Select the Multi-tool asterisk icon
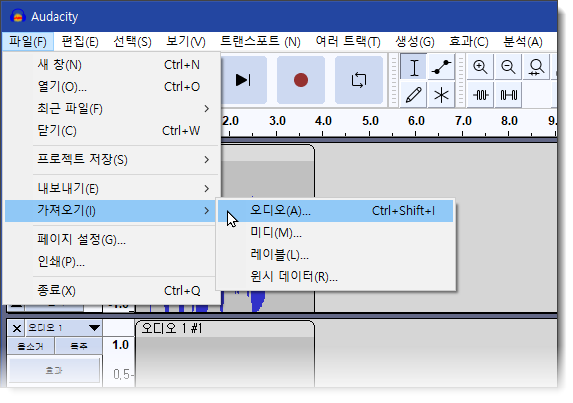This screenshot has width=573, height=403. [441, 95]
